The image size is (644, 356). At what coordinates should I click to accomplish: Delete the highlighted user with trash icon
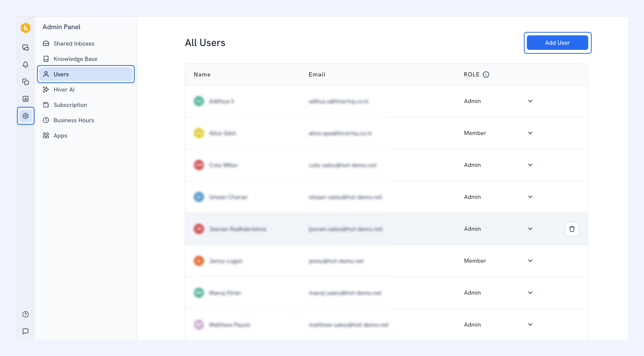[572, 229]
